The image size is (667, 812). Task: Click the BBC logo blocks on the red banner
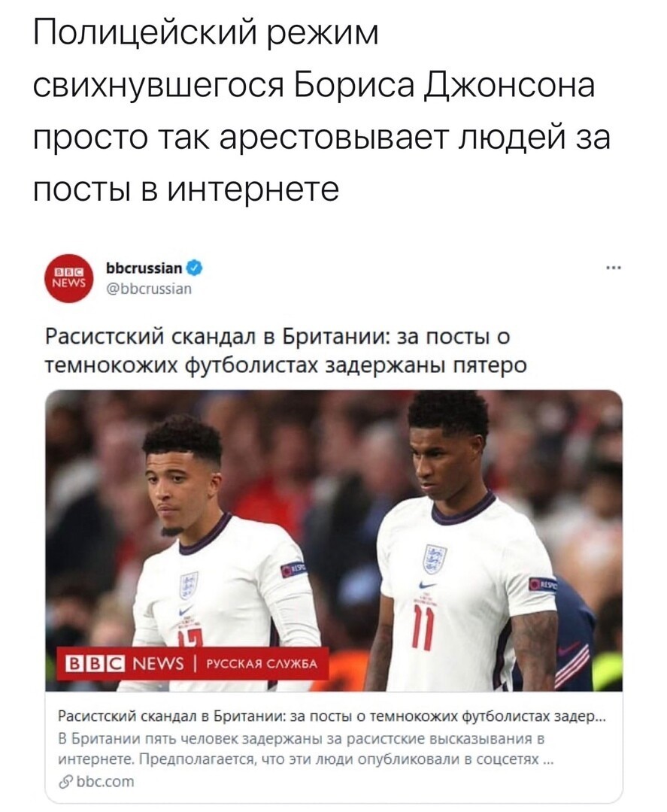pos(96,663)
